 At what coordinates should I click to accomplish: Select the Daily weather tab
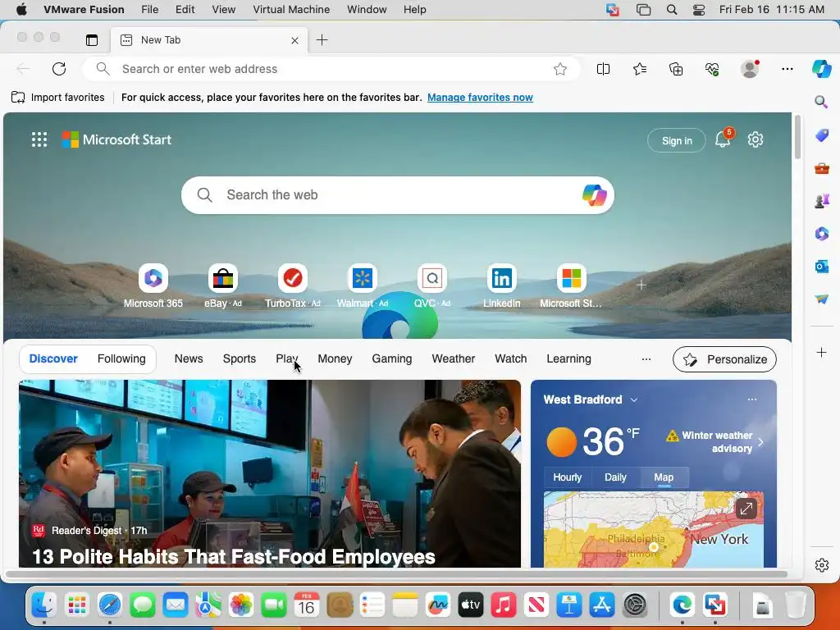[615, 477]
